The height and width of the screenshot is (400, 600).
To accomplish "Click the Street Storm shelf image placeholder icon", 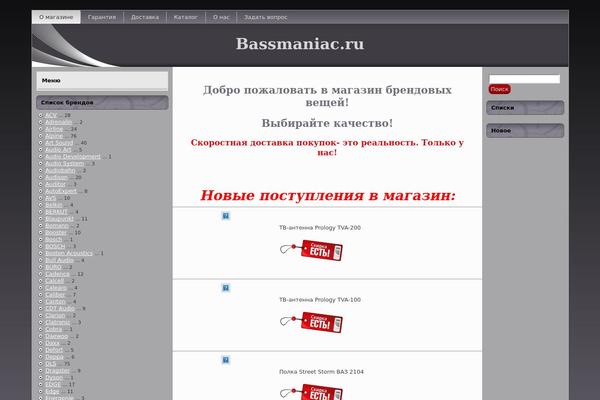I will pos(226,360).
